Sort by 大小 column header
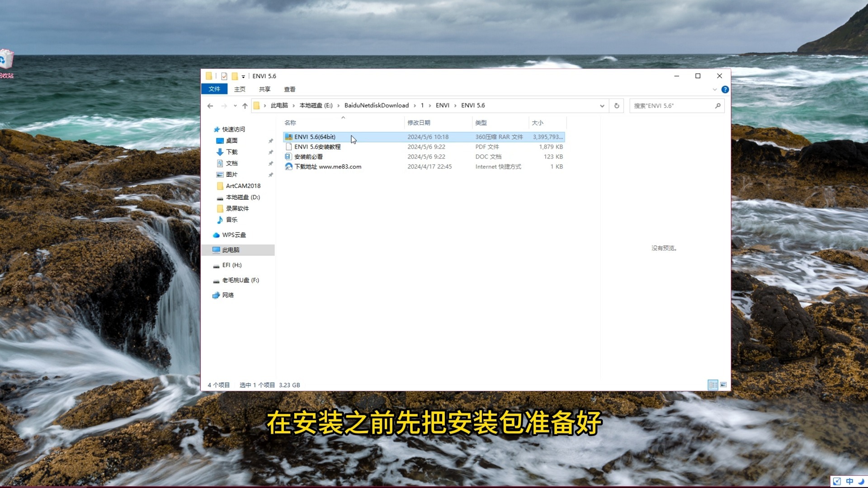868x488 pixels. click(538, 122)
